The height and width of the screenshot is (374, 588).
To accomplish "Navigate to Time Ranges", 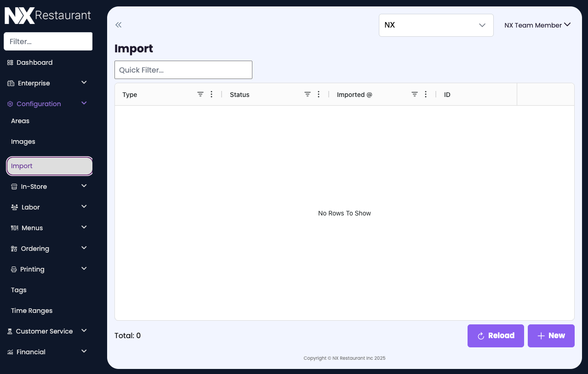I will pos(31,311).
